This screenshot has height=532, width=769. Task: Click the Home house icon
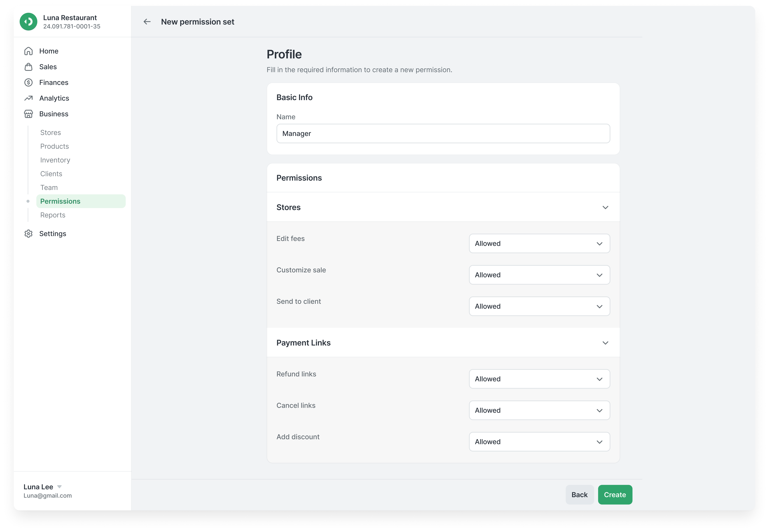pos(29,51)
